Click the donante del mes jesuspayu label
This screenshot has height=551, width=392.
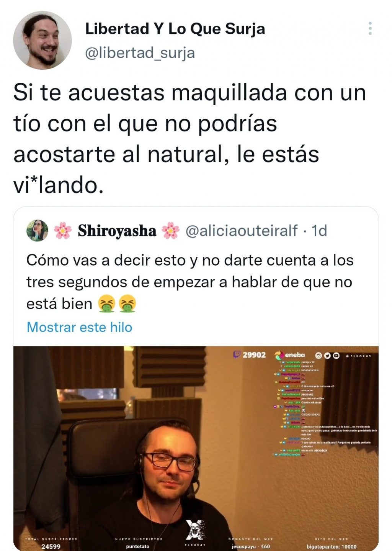pos(251,546)
